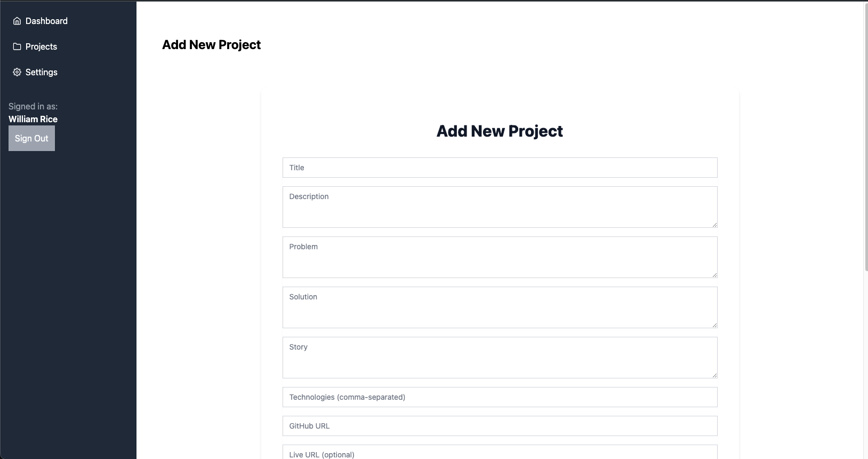Sign out of the account
Screen dimensions: 868x459
[x=31, y=138]
